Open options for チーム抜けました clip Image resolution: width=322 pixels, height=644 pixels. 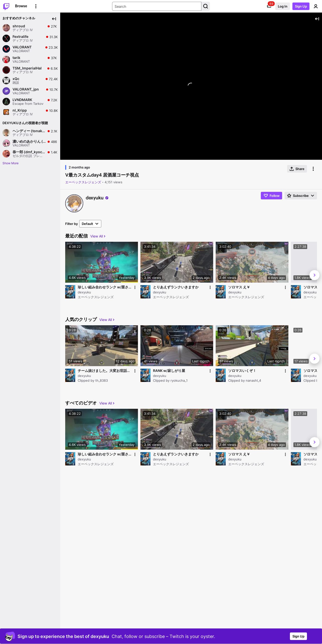(x=135, y=371)
